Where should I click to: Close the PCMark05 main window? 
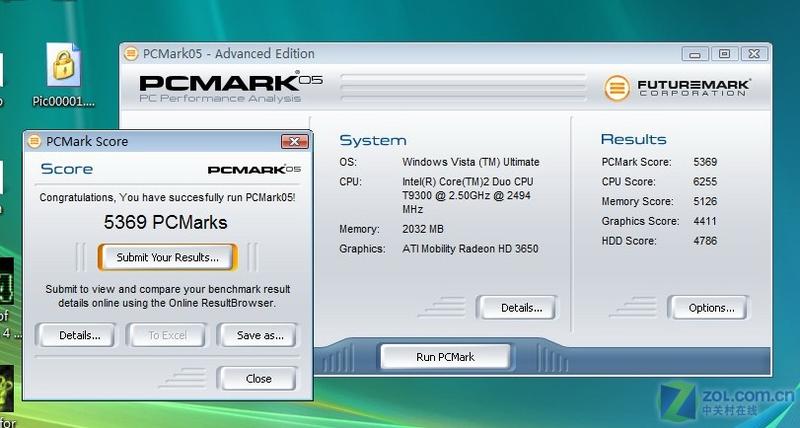pyautogui.click(x=754, y=54)
